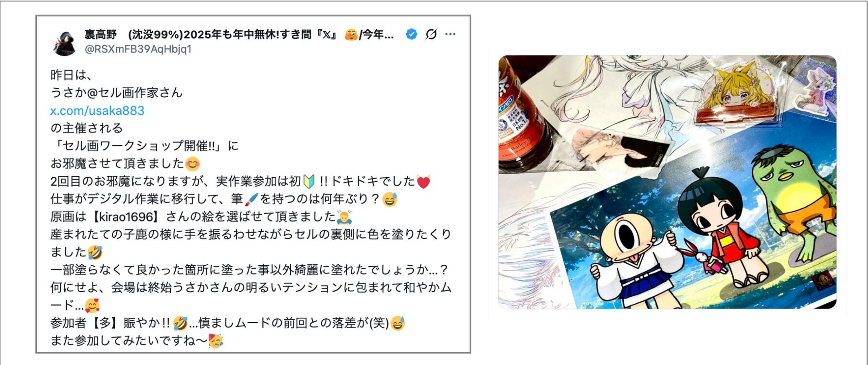Image resolution: width=868 pixels, height=365 pixels.
Task: Open the attached photo of cel artwork
Action: pyautogui.click(x=667, y=182)
